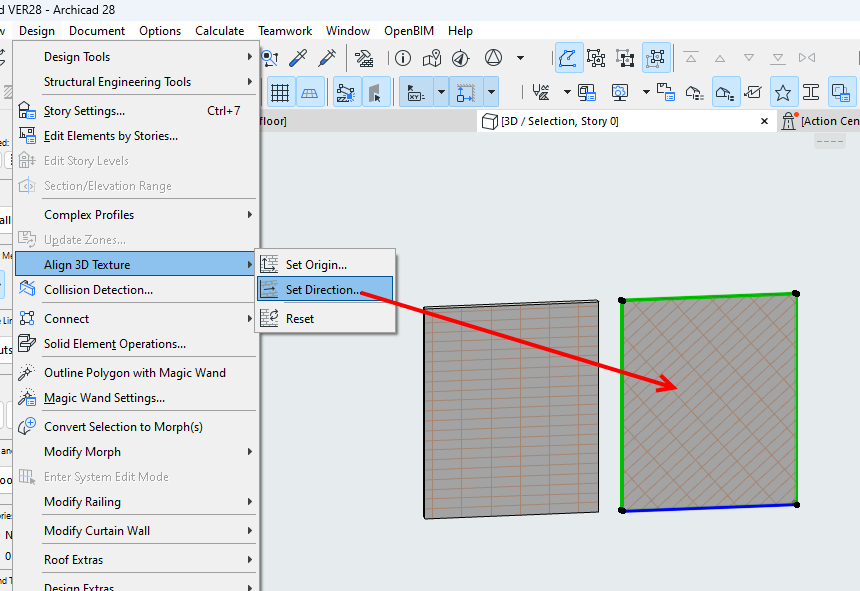Toggle the XY coordinates tracker button
Screen dimensions: 860x591
[416, 92]
